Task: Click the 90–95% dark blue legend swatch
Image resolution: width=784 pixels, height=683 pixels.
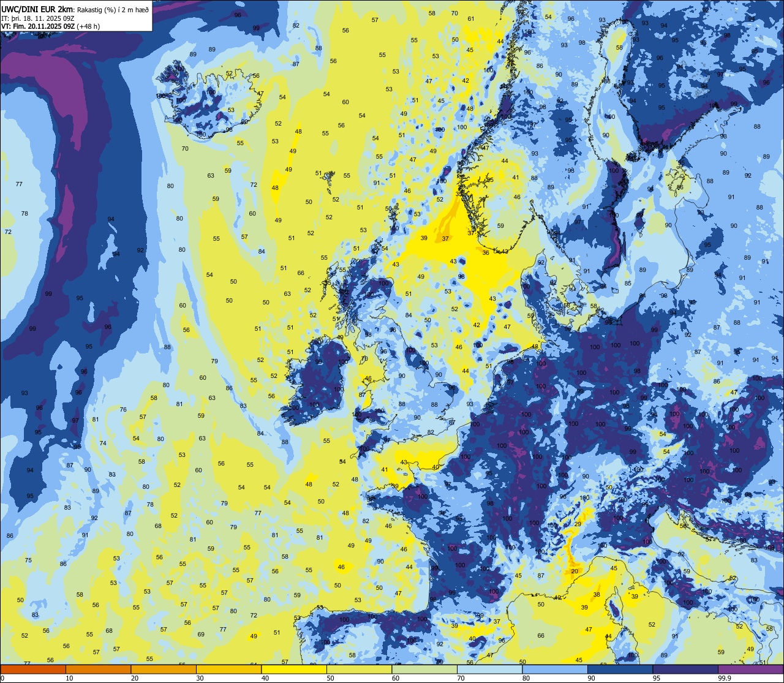Action: 620,670
